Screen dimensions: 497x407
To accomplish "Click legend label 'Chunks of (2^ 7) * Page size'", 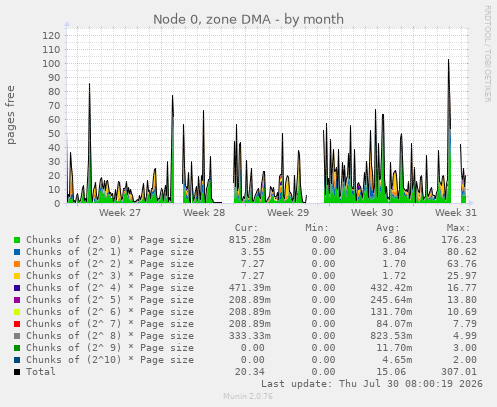I will click(110, 324).
